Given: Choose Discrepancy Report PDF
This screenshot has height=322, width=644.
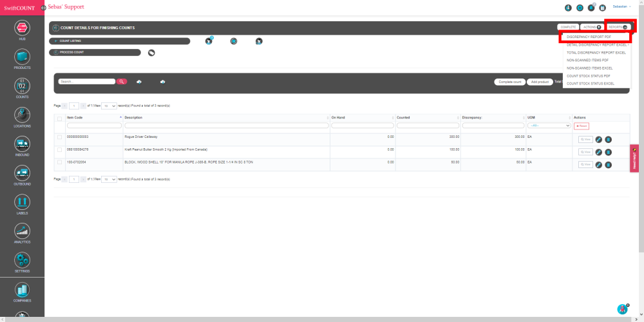Looking at the screenshot, I should (x=589, y=37).
